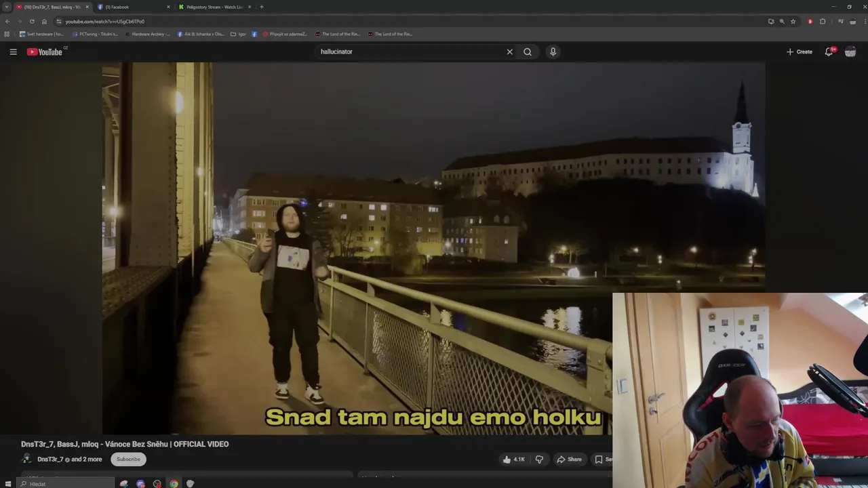The image size is (868, 488).
Task: Open YouTube notifications bell
Action: [829, 52]
